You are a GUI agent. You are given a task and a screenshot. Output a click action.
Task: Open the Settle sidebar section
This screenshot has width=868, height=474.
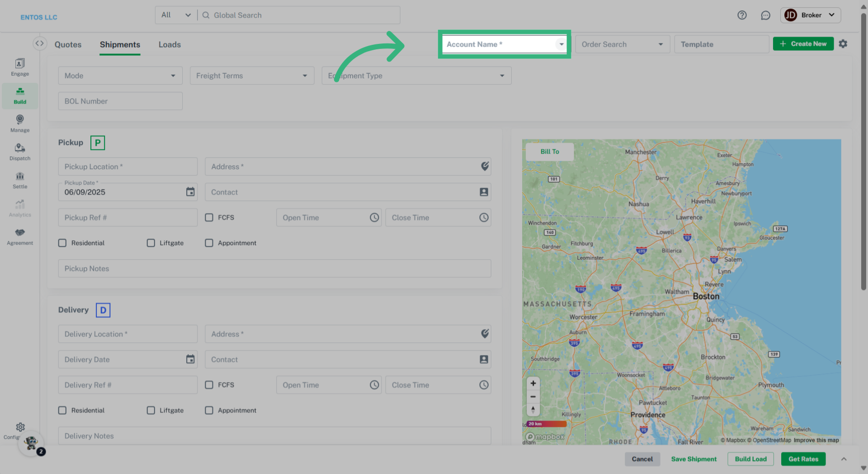[20, 180]
